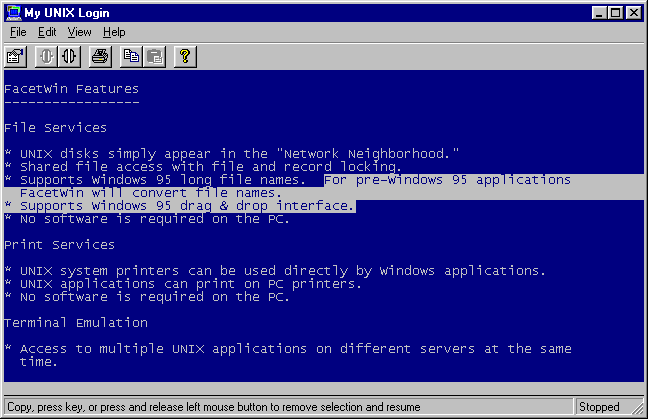Image resolution: width=648 pixels, height=419 pixels.
Task: Click the window resize grip corner
Action: click(x=639, y=410)
